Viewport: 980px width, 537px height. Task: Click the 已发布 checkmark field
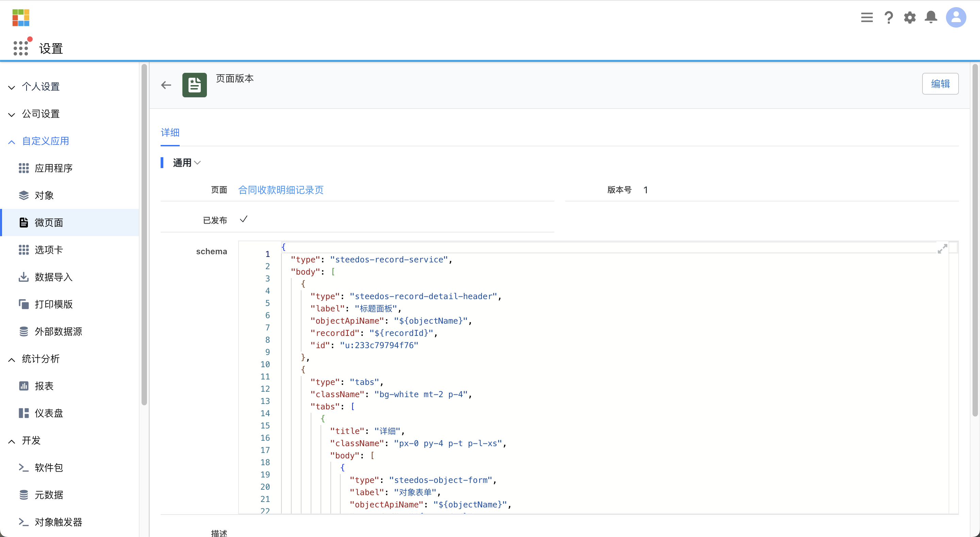click(x=244, y=219)
